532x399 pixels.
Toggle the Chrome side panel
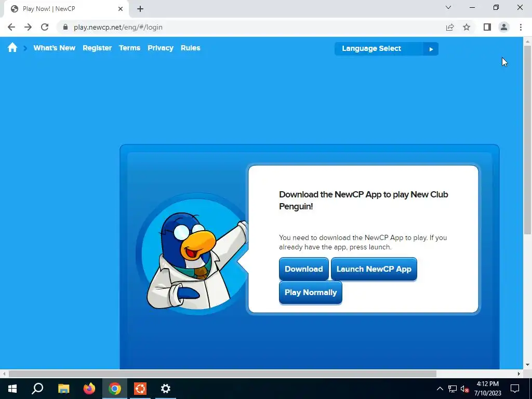pos(487,27)
